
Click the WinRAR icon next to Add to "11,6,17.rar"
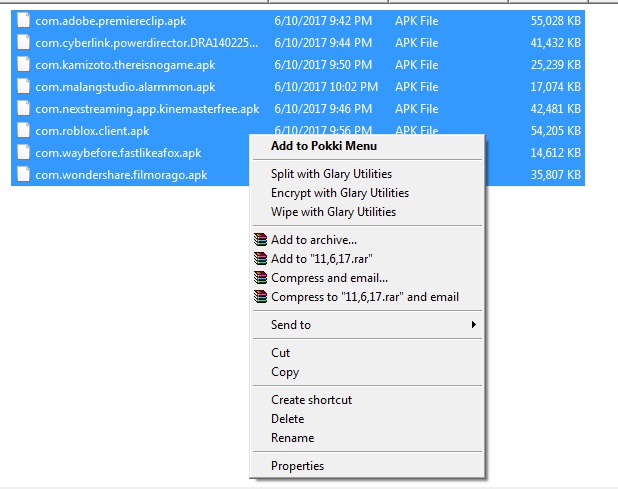261,258
